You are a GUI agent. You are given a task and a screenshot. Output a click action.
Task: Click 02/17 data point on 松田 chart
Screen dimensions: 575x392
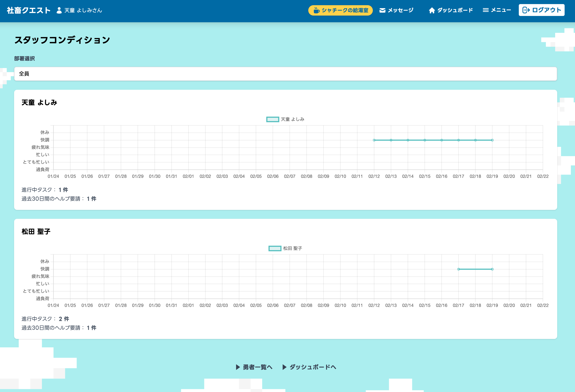(458, 269)
